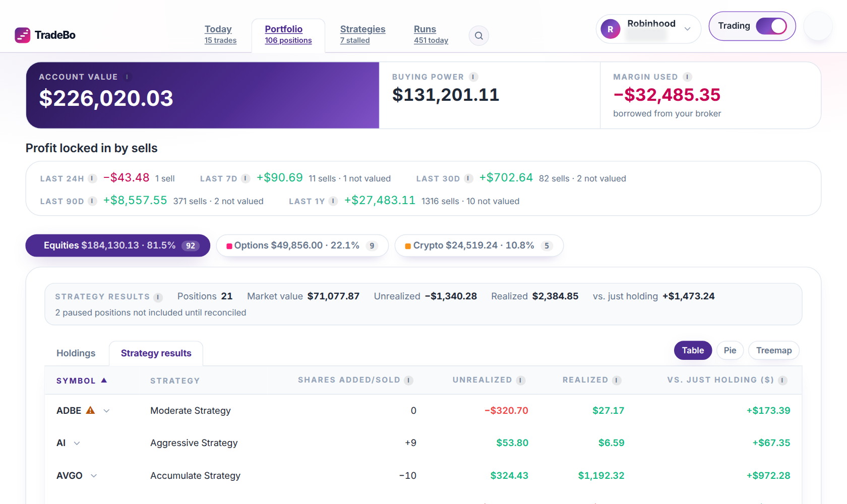The width and height of the screenshot is (847, 504).
Task: Click info icon next to Last 7D
Action: 246,178
